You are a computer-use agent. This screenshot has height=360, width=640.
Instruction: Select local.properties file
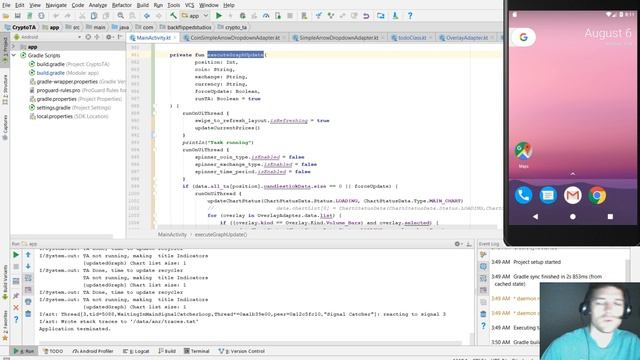coord(69,116)
